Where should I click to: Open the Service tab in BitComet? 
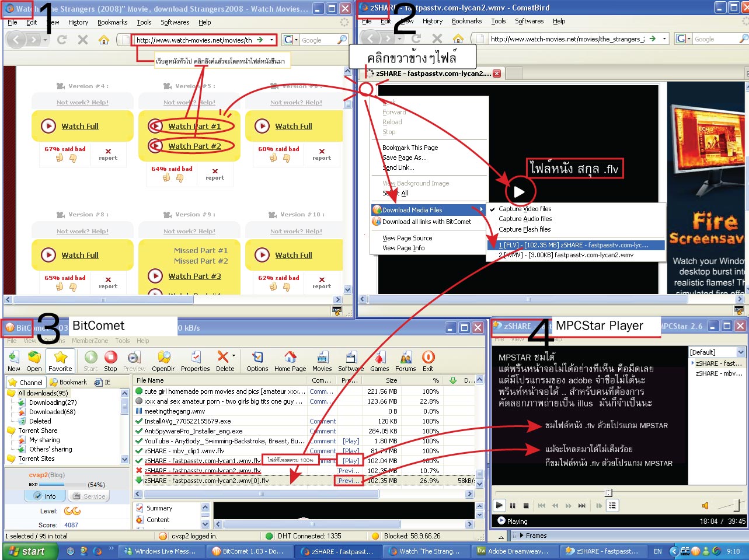89,496
